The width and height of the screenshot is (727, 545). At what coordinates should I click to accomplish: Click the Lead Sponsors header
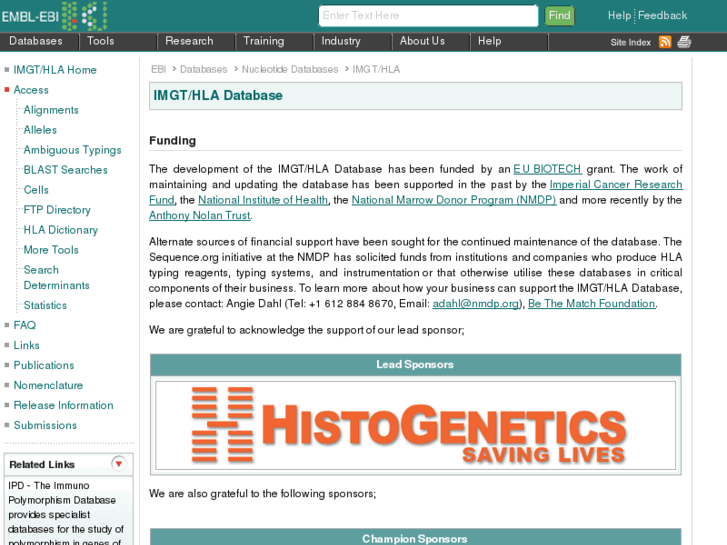pos(415,365)
